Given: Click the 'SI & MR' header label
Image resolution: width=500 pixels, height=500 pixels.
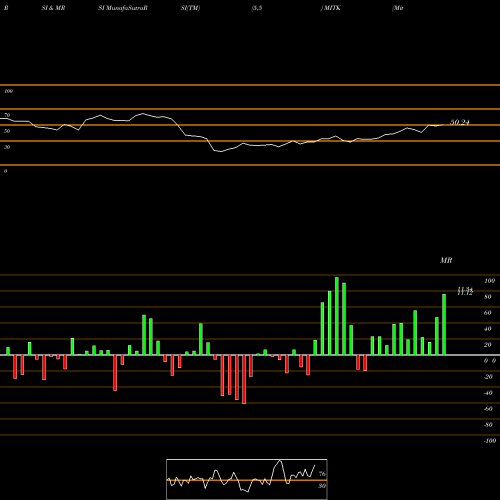Looking at the screenshot, I should pos(53,8).
